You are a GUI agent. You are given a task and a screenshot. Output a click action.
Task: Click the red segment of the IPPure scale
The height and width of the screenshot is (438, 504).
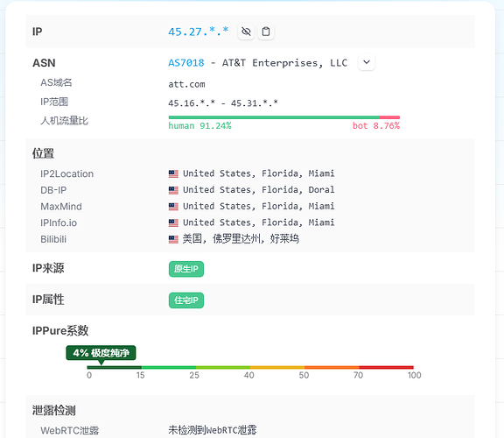tap(386, 367)
